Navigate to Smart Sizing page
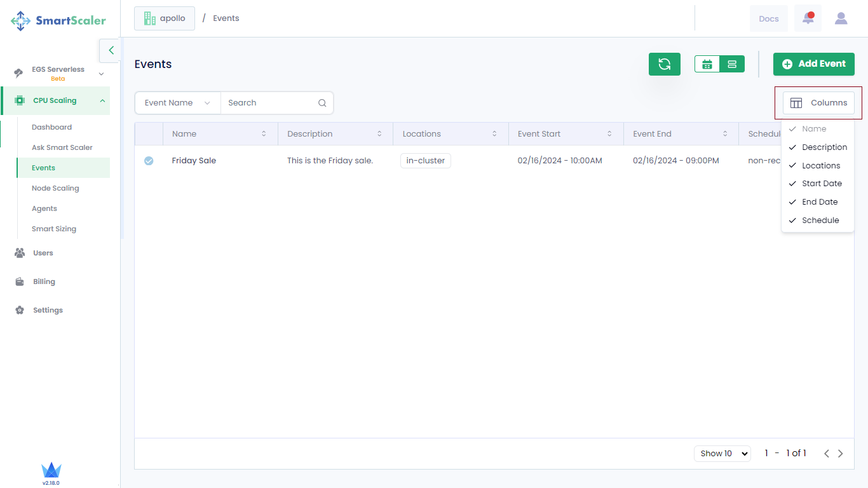The width and height of the screenshot is (868, 488). click(54, 229)
